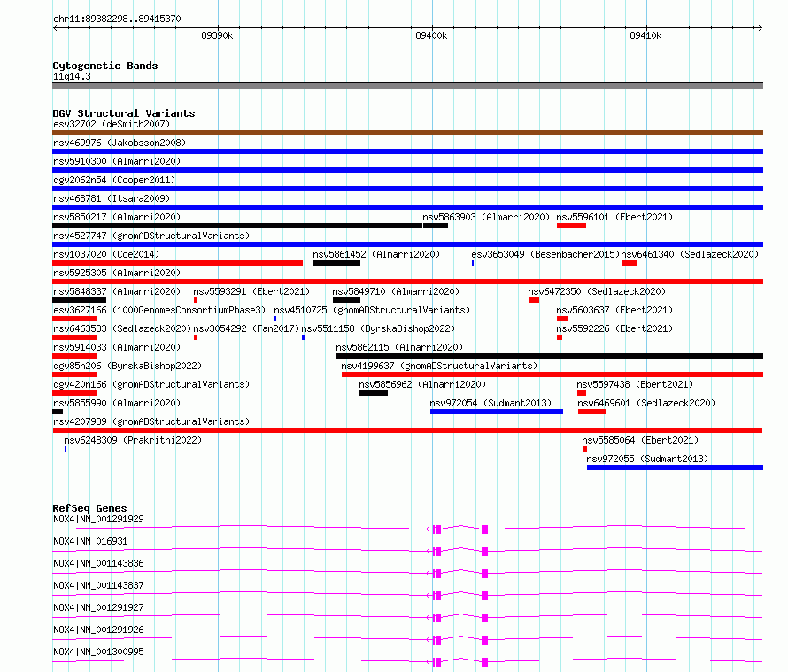Click nsv5910300 (Almarri2020) label
Screen dimensions: 788x672
(117, 161)
